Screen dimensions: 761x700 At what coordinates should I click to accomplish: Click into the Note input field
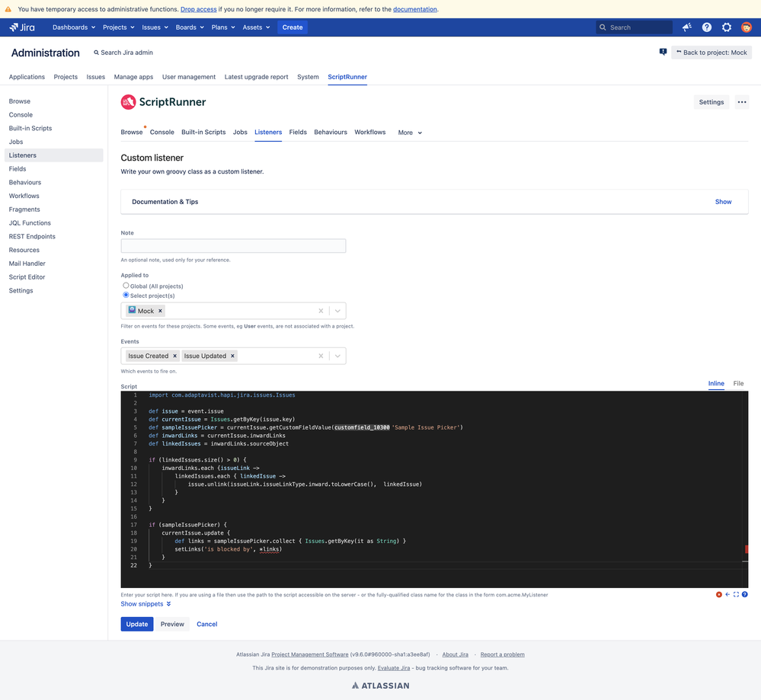[x=233, y=245]
